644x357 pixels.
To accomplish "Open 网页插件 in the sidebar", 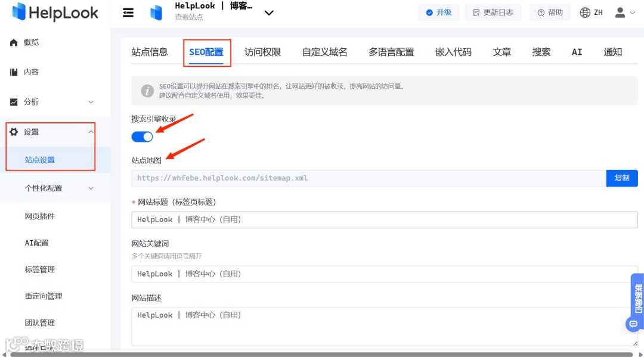I will (40, 216).
